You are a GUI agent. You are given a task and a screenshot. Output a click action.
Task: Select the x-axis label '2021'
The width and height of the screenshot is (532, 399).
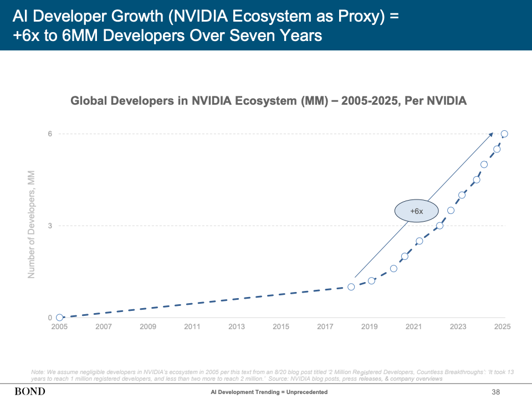coord(413,326)
